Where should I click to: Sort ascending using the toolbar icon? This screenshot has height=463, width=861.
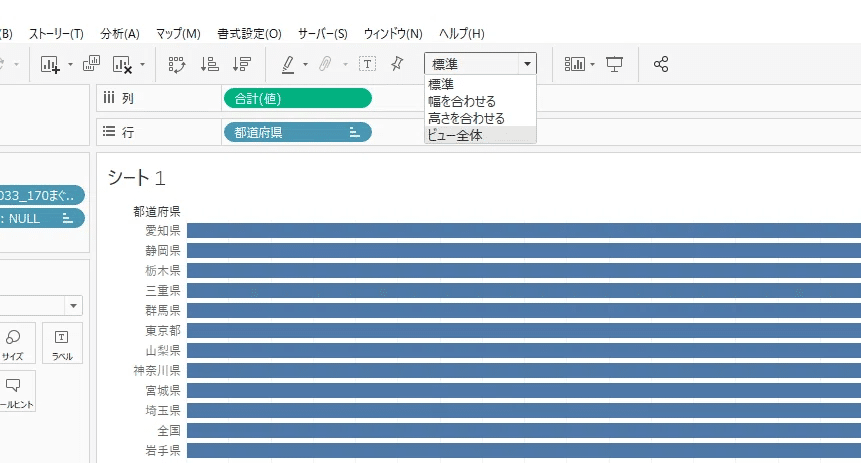[209, 64]
